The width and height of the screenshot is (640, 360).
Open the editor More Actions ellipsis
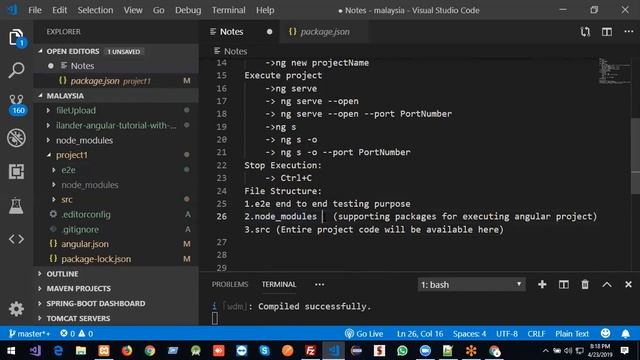(629, 32)
